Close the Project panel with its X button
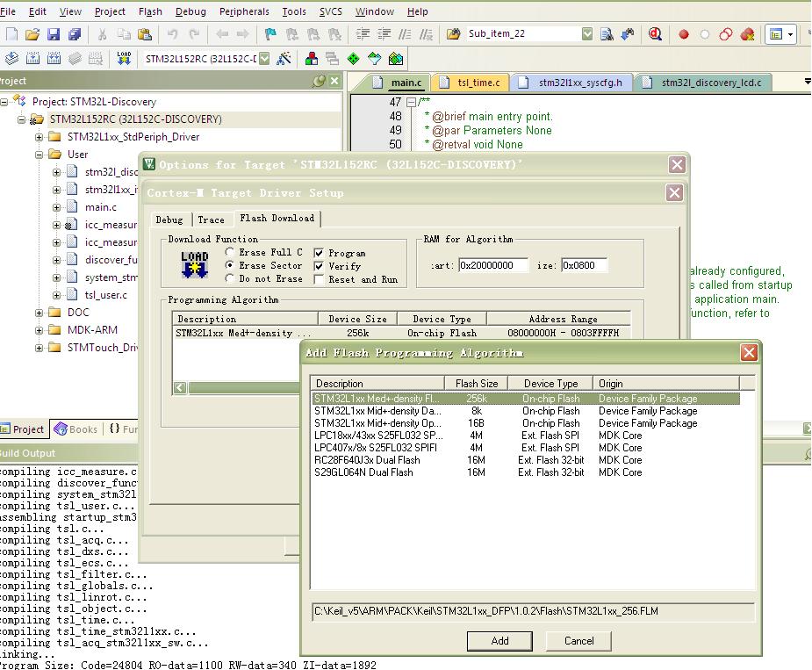Viewport: 812px width, 670px height. [334, 81]
